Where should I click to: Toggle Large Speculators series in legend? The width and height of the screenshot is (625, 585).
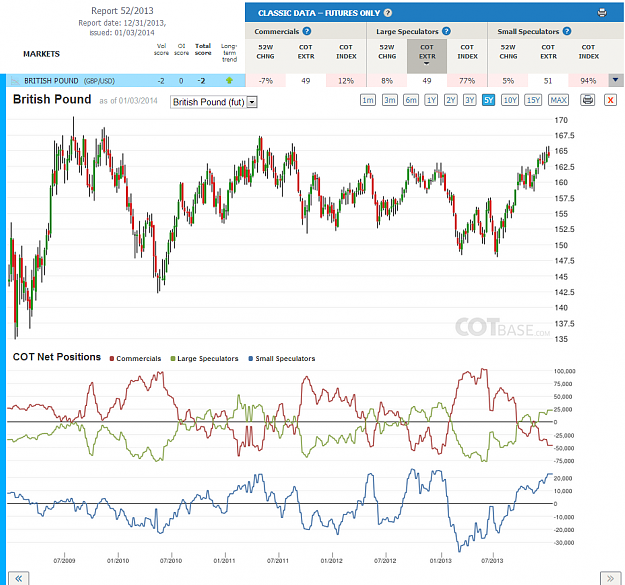pos(204,358)
